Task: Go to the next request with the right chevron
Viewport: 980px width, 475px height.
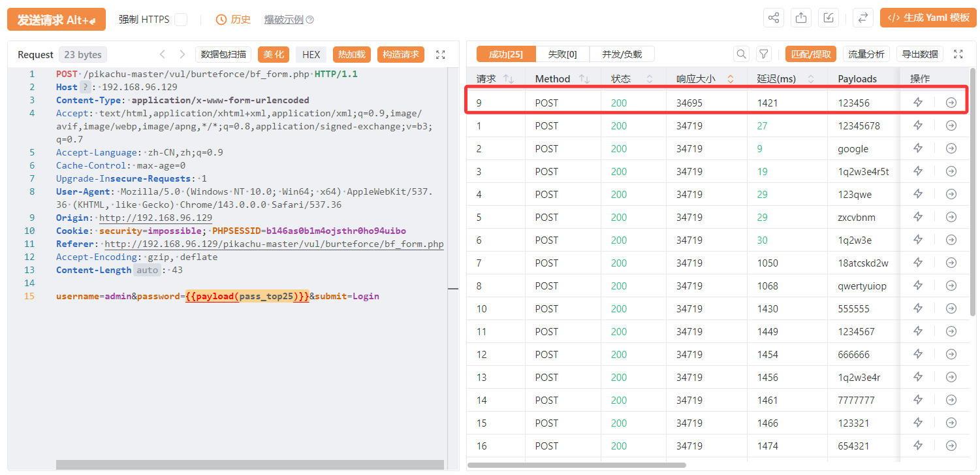Action: point(182,54)
